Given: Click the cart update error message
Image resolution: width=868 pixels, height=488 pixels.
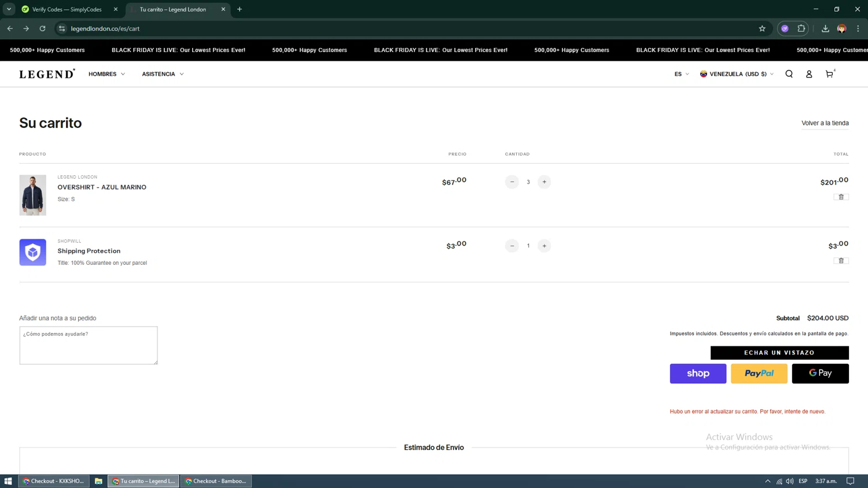Looking at the screenshot, I should [748, 412].
